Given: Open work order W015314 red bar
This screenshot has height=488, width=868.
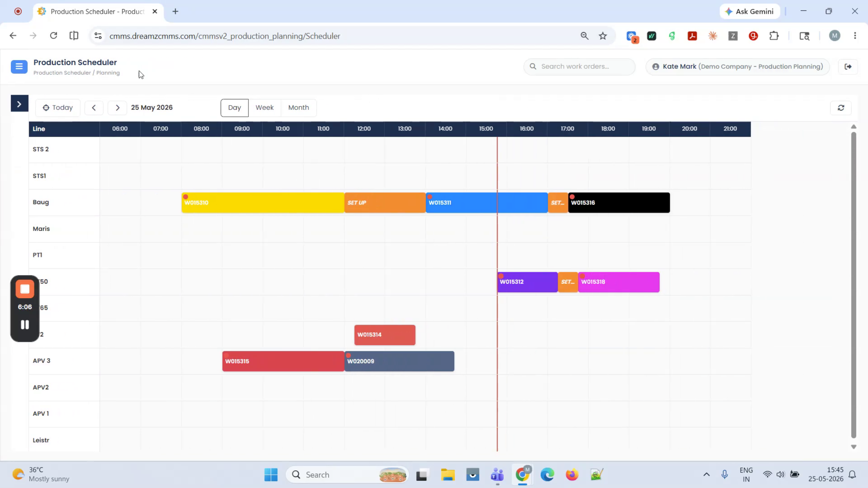Looking at the screenshot, I should (x=385, y=335).
